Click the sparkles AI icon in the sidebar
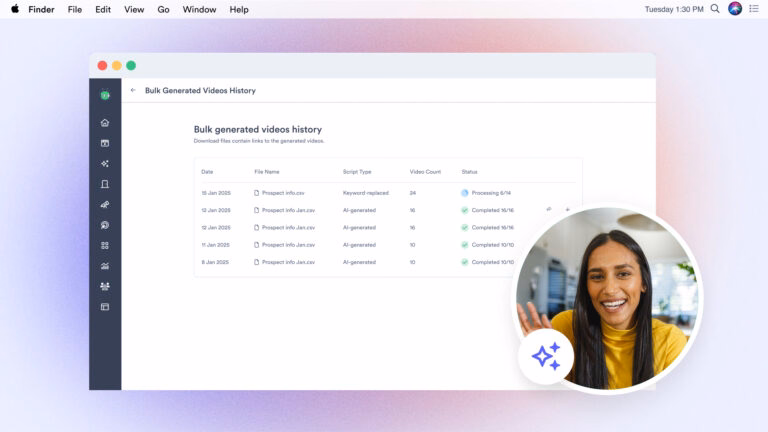This screenshot has height=432, width=768. [105, 164]
